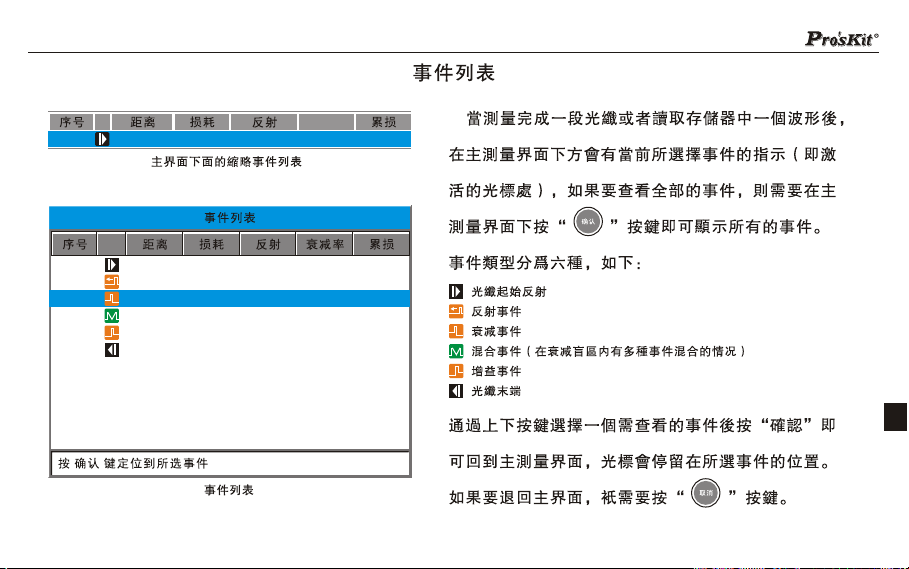The image size is (909, 569).
Task: Click the round cancel key icon
Action: point(706,493)
